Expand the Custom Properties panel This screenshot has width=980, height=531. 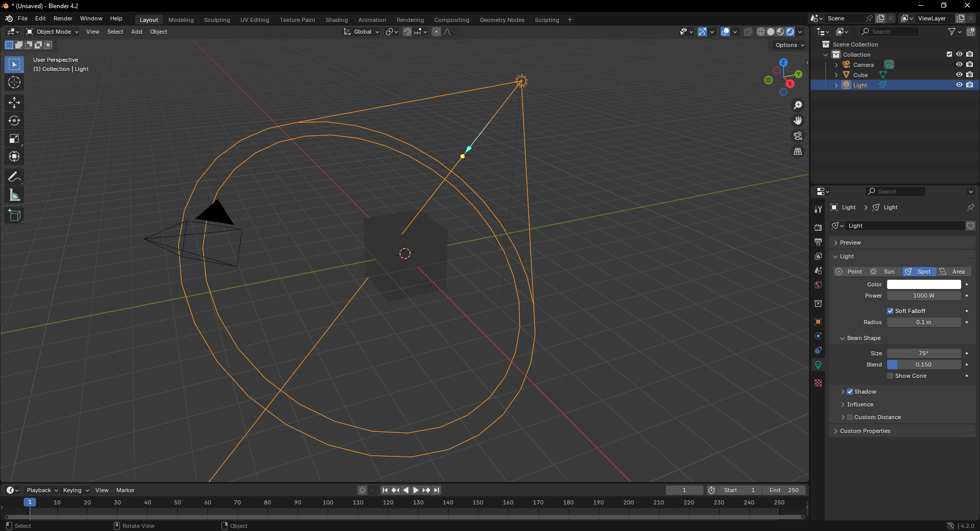point(865,431)
